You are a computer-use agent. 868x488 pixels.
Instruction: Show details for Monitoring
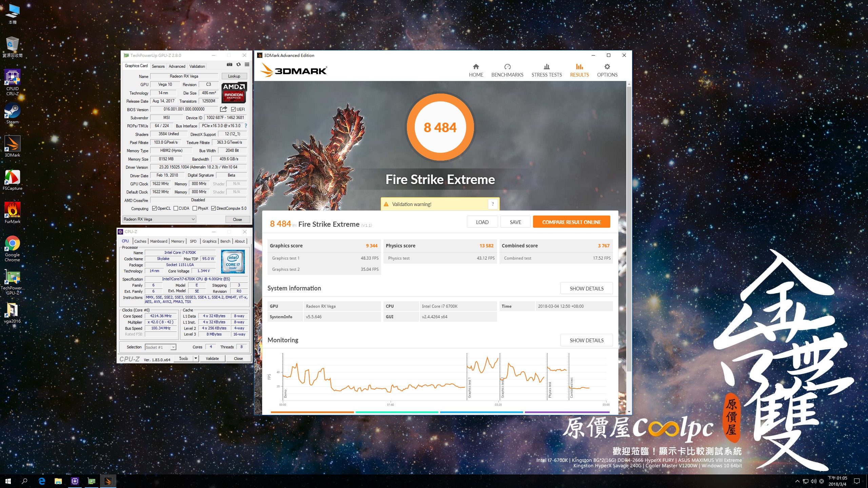[587, 340]
